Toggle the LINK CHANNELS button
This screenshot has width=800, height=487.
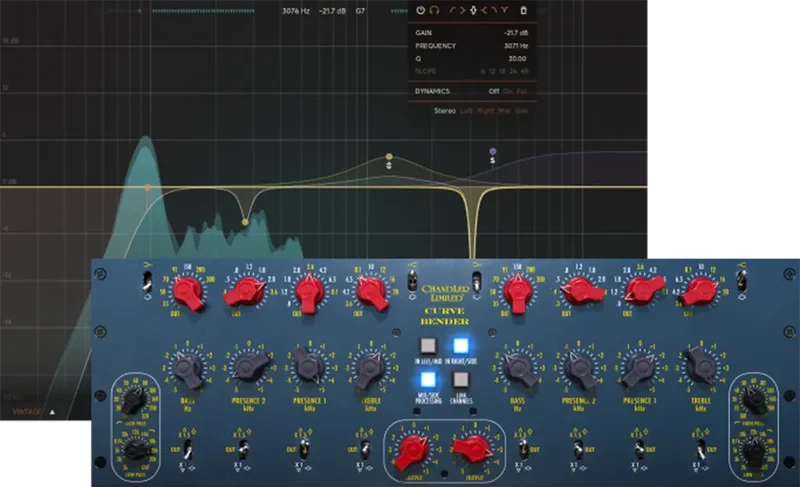[461, 379]
